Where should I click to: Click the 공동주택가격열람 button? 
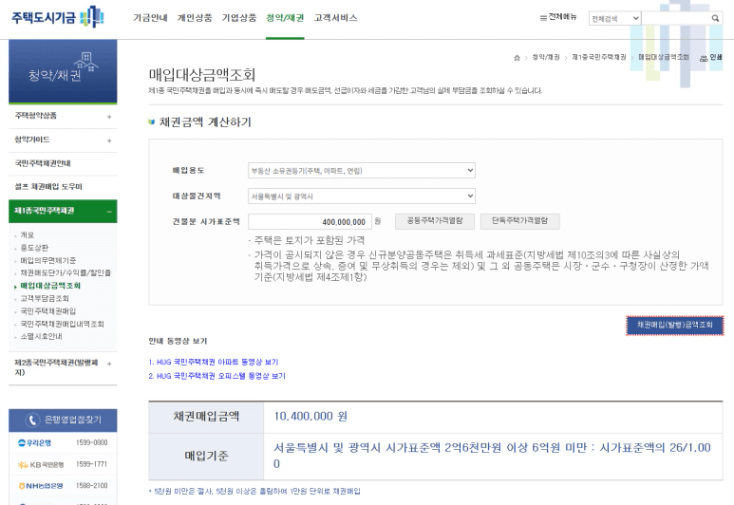click(x=435, y=221)
